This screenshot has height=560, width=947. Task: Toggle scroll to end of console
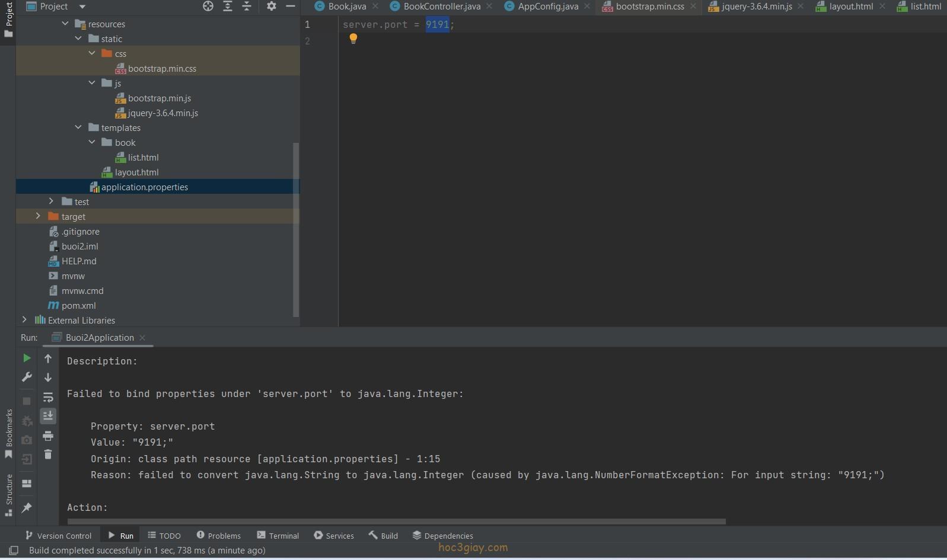click(x=48, y=416)
